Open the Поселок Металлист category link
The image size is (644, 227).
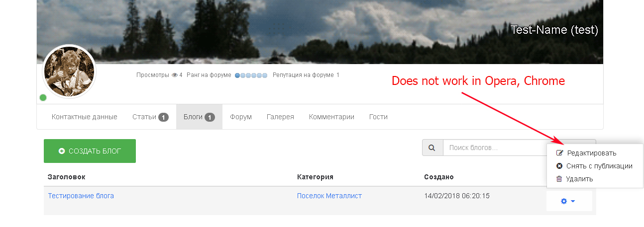(x=329, y=196)
